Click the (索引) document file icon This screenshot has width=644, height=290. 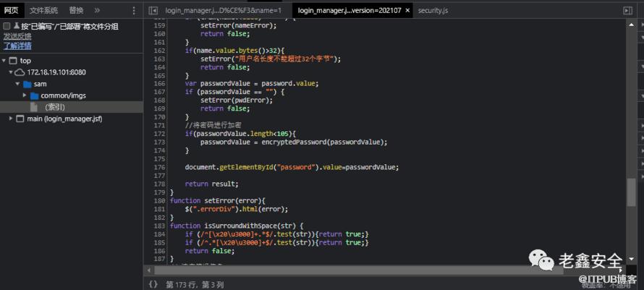(x=33, y=107)
